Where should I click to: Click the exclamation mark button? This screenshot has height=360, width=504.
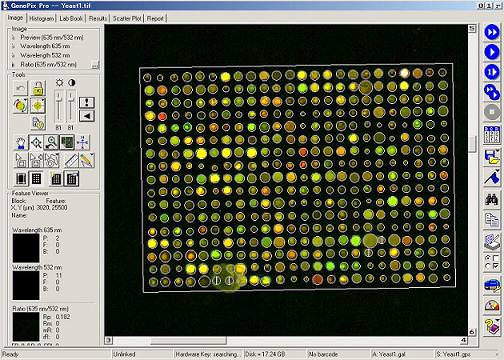(x=87, y=102)
